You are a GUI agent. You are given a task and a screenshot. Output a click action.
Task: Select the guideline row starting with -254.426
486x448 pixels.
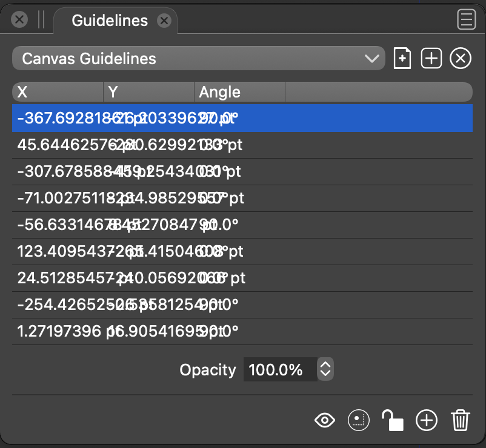tap(242, 305)
